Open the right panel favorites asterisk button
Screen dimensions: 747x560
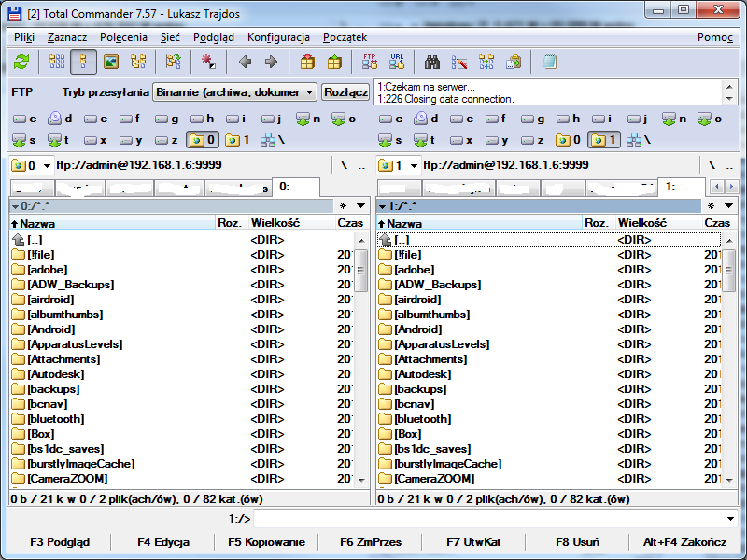pos(711,206)
